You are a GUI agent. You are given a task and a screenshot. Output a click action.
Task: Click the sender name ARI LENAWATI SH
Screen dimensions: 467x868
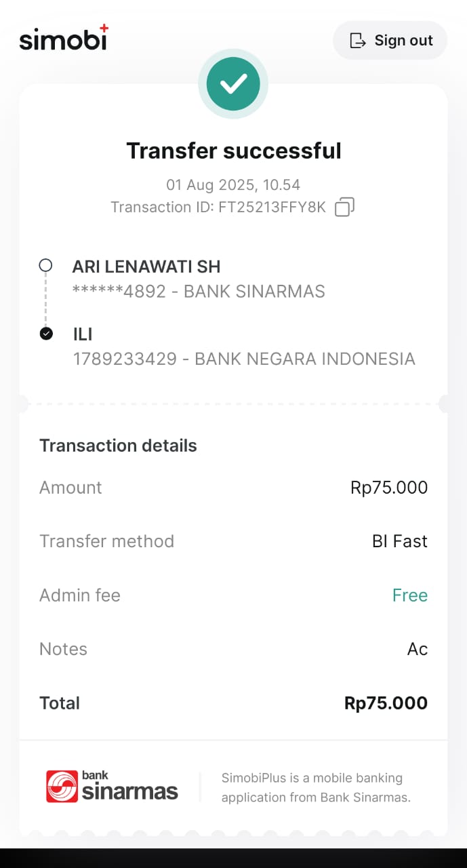click(x=146, y=267)
